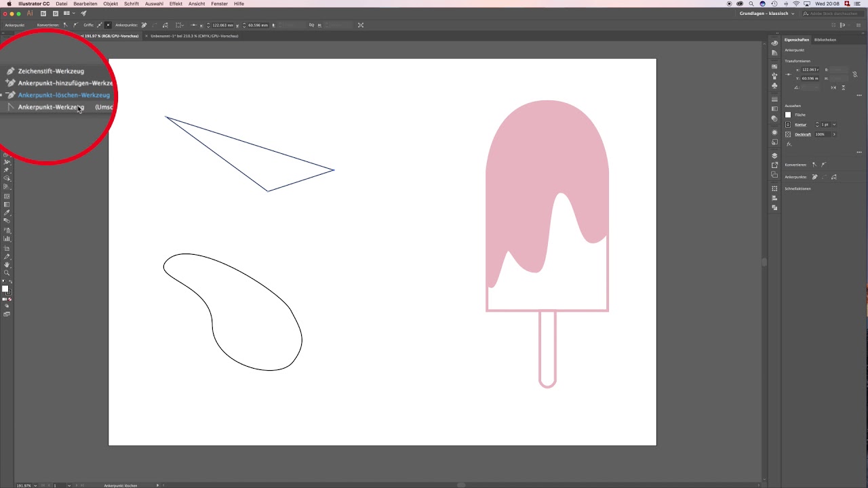868x488 pixels.
Task: Edit the X coordinate field in control bar
Action: (x=223, y=25)
